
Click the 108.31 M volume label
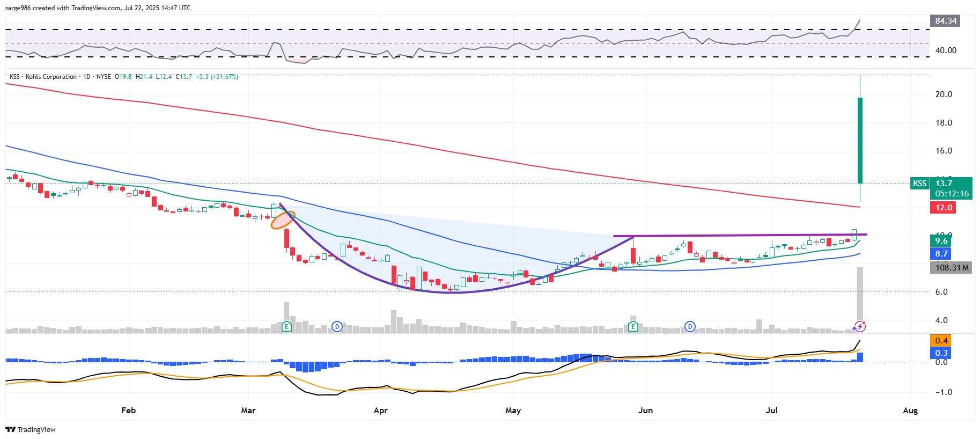coord(952,267)
